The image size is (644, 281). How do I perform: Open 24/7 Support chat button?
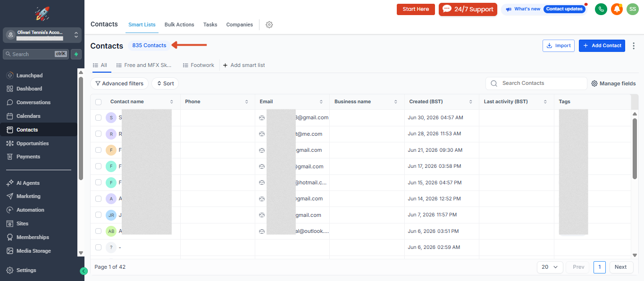468,9
